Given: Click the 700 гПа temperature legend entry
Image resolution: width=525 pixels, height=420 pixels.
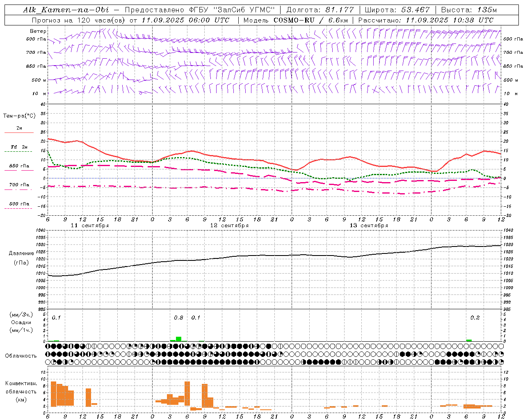Looking at the screenshot, I should click(19, 185).
